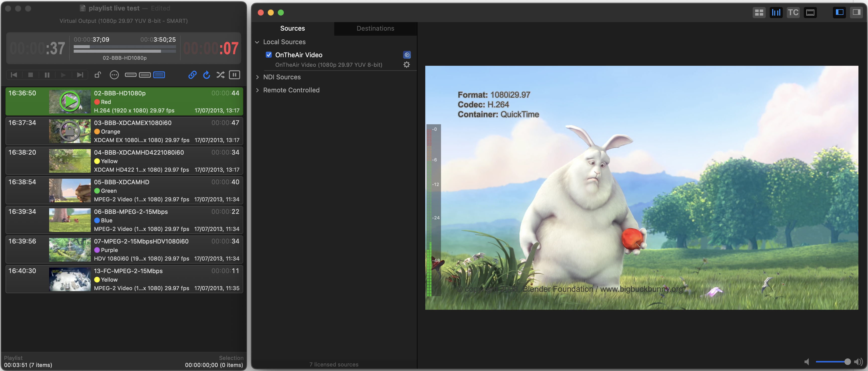This screenshot has width=868, height=371.
Task: Toggle playlist loop mode
Action: coord(207,75)
